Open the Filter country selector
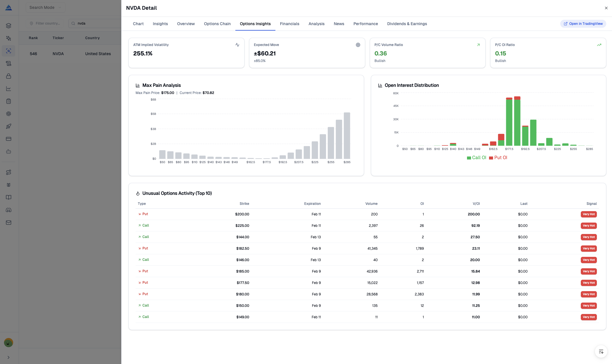Image resolution: width=612 pixels, height=364 pixels. 45,23
